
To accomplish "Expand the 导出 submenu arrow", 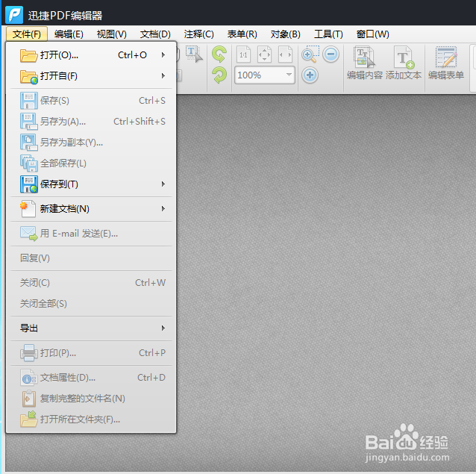I will [x=163, y=328].
